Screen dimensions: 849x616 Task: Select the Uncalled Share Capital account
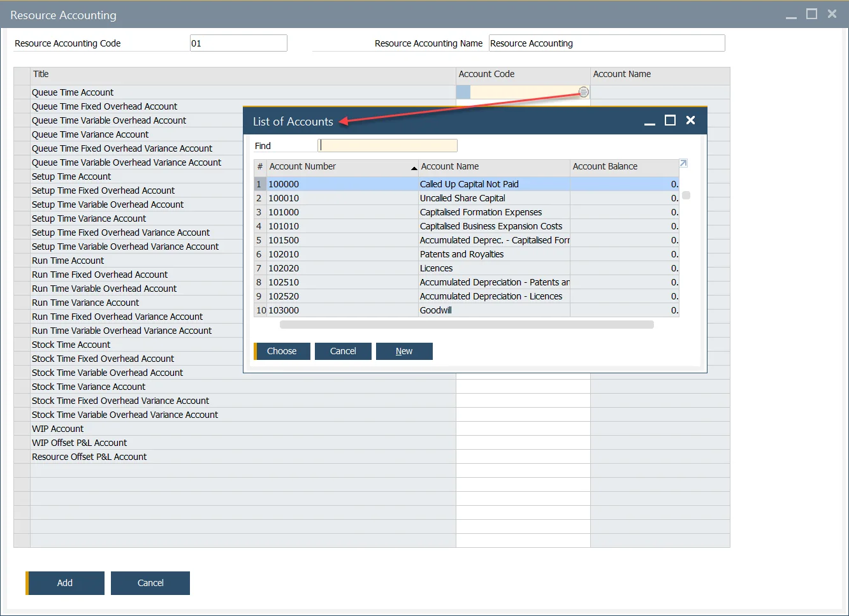coord(462,197)
